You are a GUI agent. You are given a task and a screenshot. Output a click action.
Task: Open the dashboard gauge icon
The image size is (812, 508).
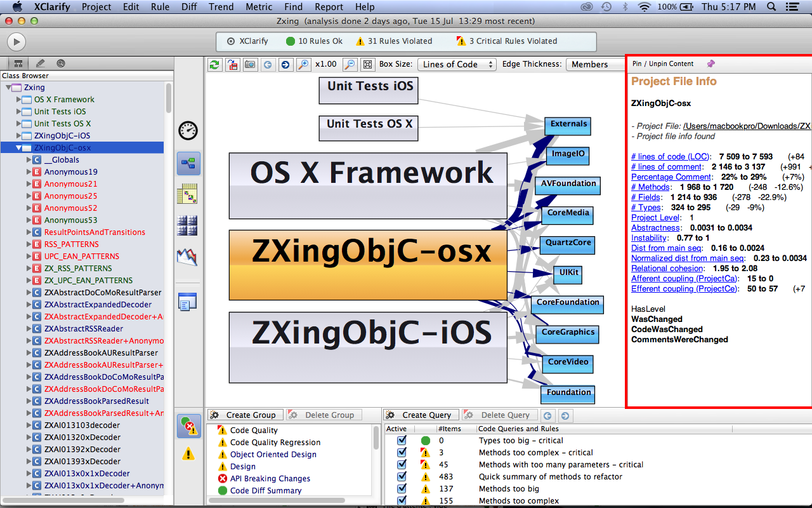[x=188, y=131]
